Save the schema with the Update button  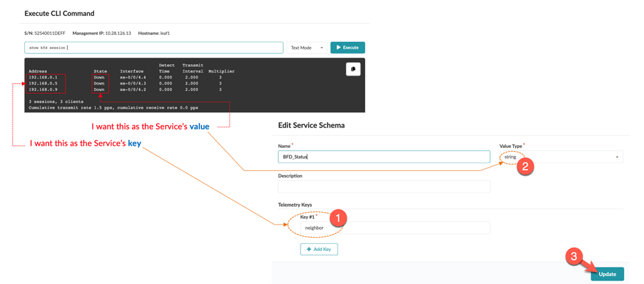coord(607,274)
